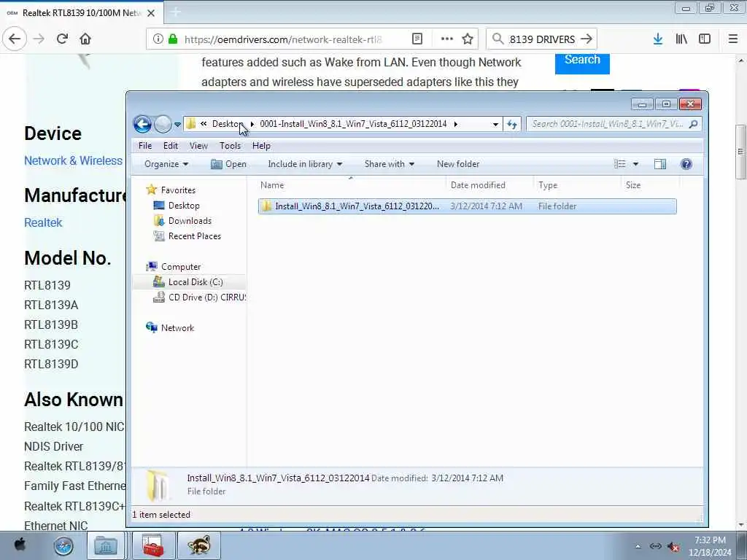Viewport: 747px width, 560px height.
Task: Bookmark this page with the star
Action: click(x=468, y=39)
